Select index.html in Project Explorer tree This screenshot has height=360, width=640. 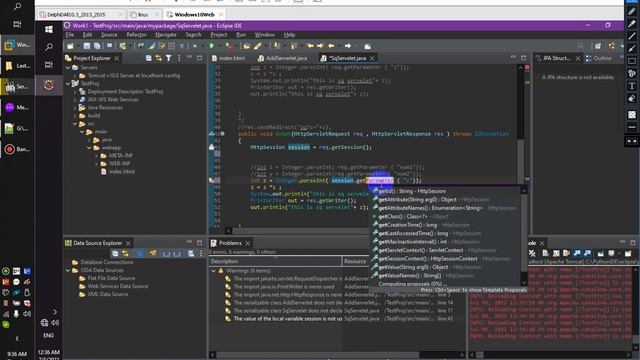tap(122, 171)
